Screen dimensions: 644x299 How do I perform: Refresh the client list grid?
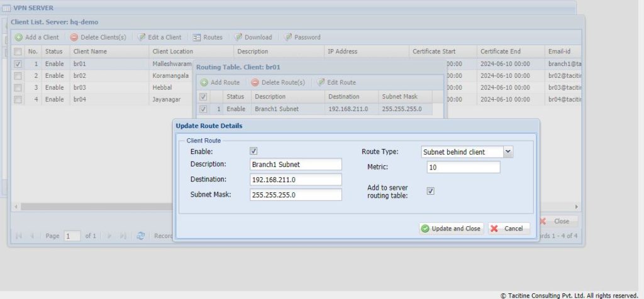[141, 236]
